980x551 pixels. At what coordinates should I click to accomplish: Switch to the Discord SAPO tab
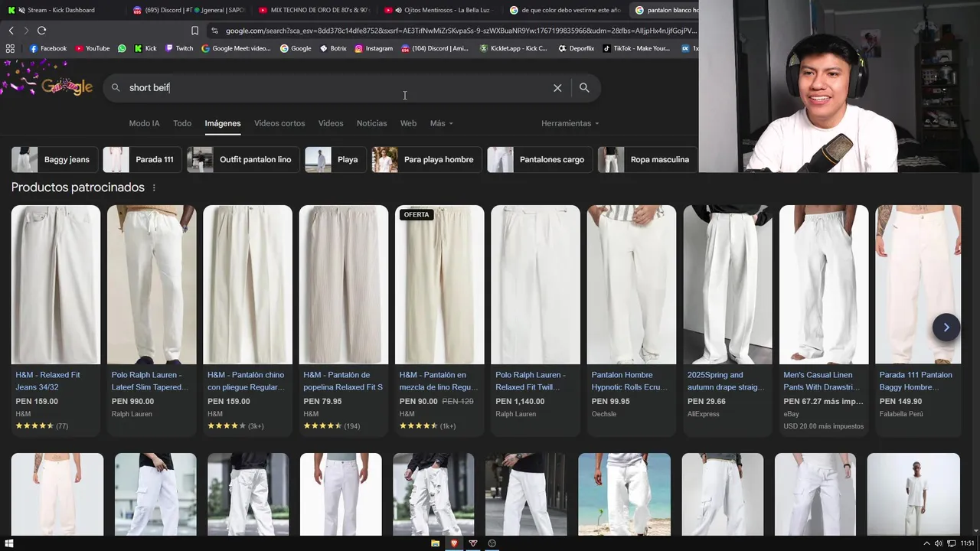[188, 10]
